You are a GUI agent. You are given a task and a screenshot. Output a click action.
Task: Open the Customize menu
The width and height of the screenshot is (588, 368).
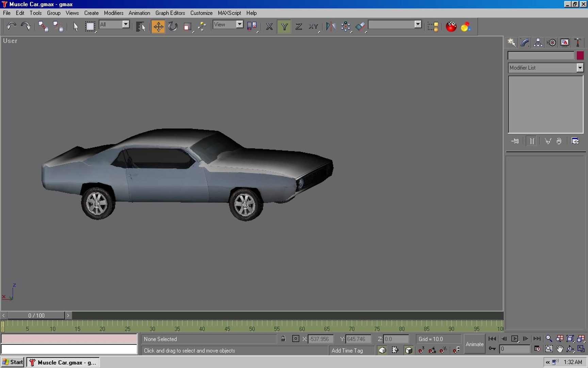pos(201,13)
